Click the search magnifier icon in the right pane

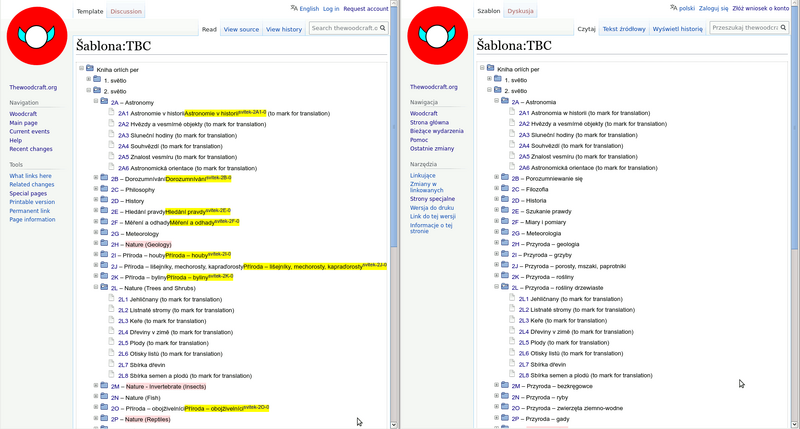pyautogui.click(x=783, y=28)
